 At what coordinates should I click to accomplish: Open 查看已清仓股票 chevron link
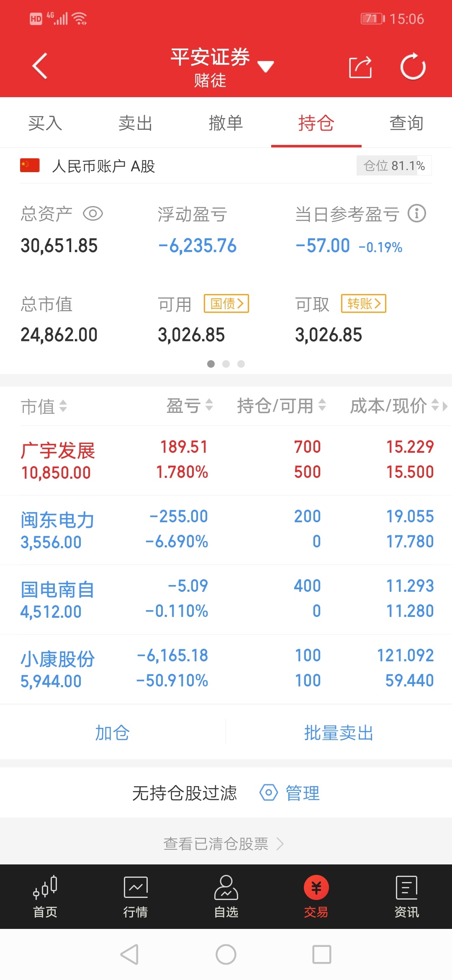(x=280, y=843)
